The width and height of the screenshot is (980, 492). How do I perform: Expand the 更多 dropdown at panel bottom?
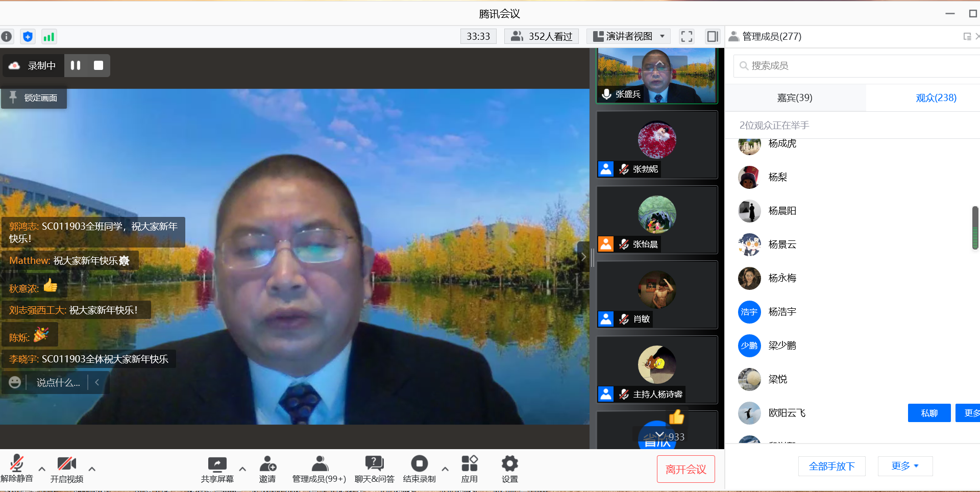[x=905, y=466]
